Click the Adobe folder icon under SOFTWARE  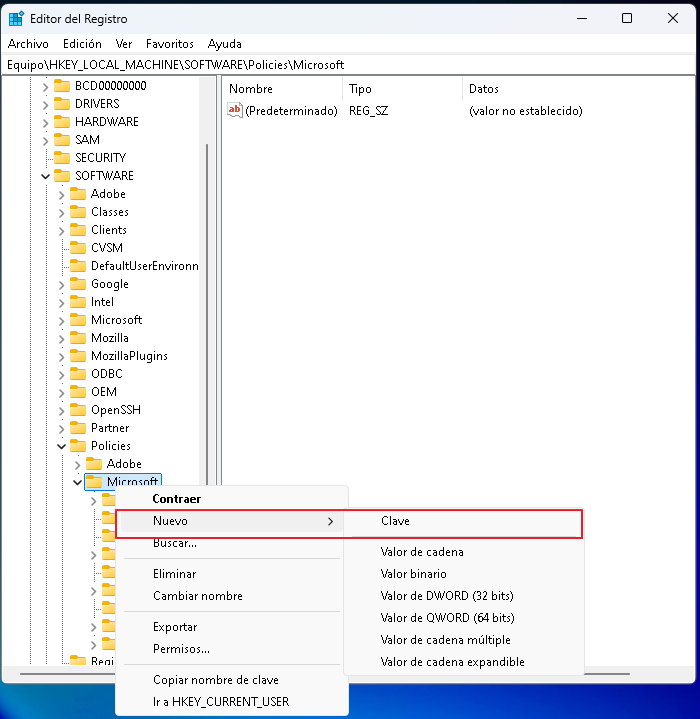(78, 194)
